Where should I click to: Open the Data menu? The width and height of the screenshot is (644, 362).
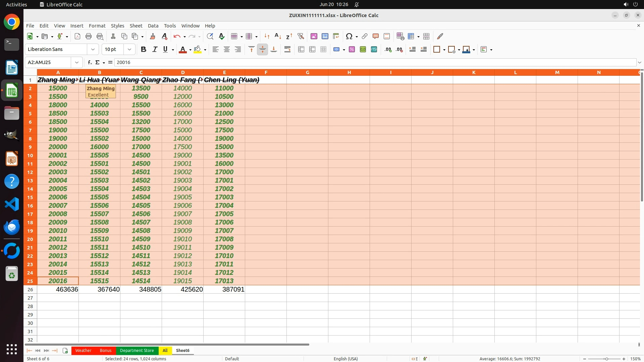(153, 26)
